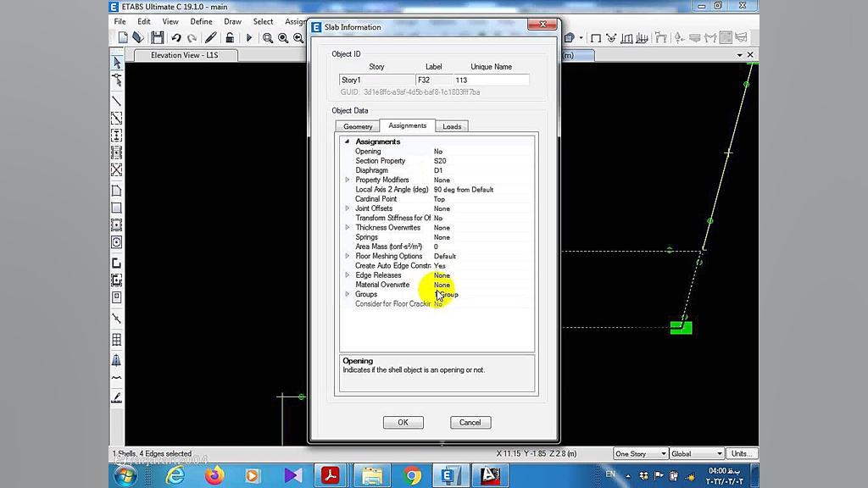Click the Windows Start button
Viewport: 868px width, 488px height.
pos(125,475)
